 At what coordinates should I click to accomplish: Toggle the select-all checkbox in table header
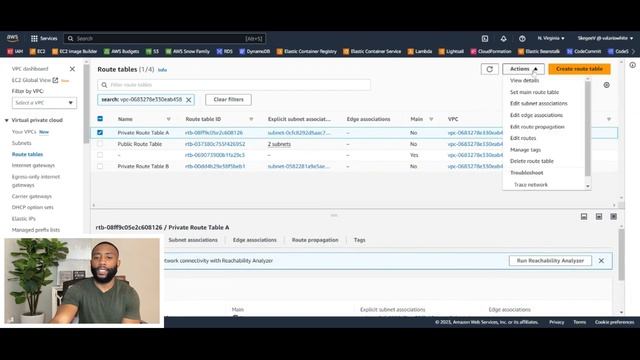[x=100, y=119]
